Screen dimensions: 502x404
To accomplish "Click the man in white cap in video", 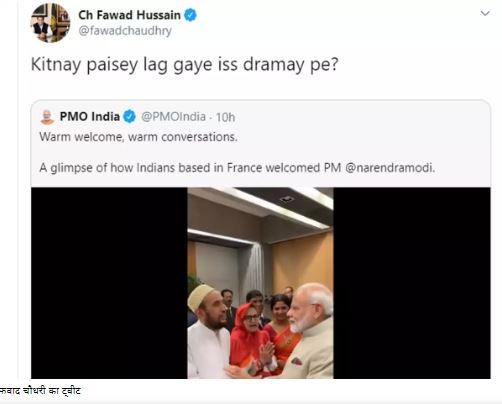I will [208, 330].
